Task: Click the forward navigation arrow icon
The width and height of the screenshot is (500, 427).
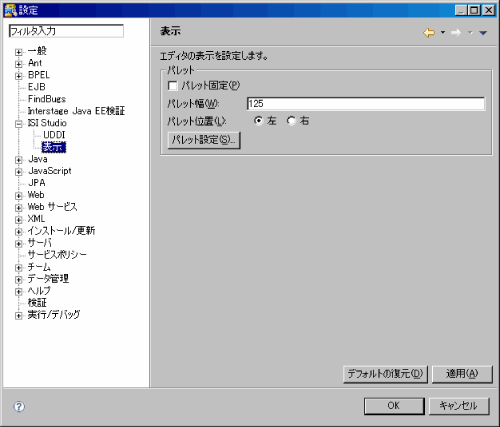Action: 456,33
